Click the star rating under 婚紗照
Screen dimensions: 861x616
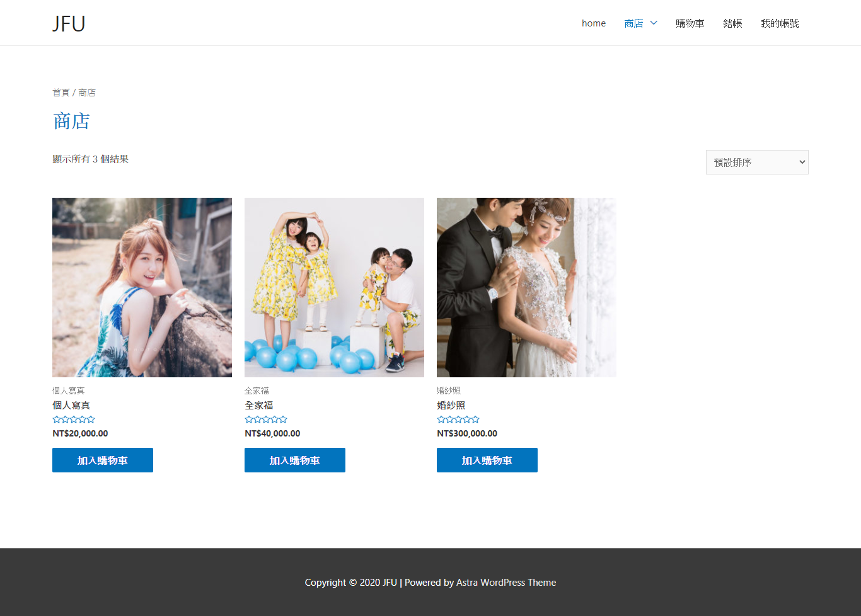(458, 419)
